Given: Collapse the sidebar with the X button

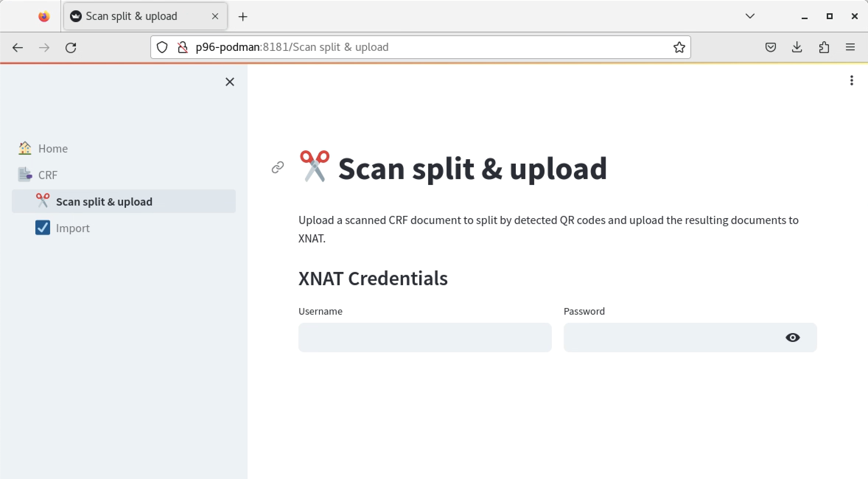Looking at the screenshot, I should coord(230,82).
